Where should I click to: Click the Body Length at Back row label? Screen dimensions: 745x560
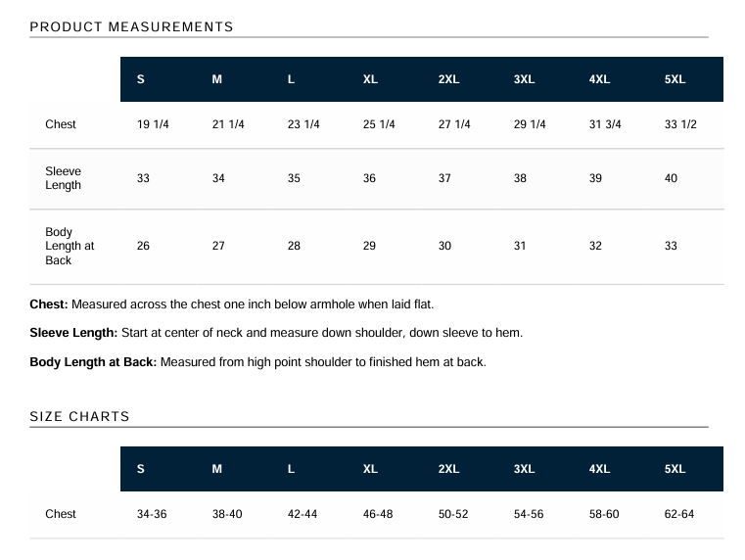coord(69,247)
